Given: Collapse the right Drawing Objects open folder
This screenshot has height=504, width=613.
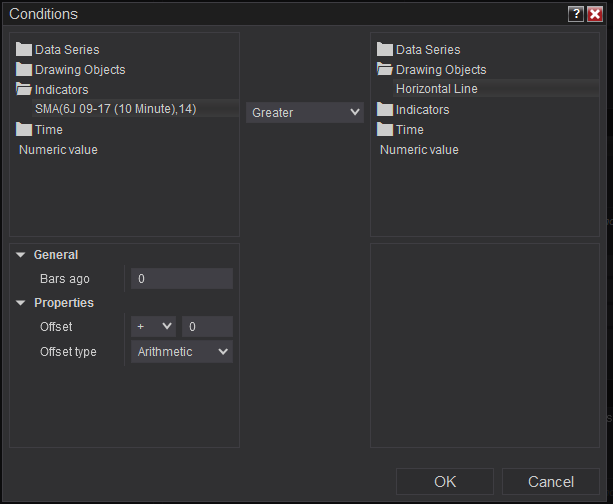Looking at the screenshot, I should click(385, 70).
